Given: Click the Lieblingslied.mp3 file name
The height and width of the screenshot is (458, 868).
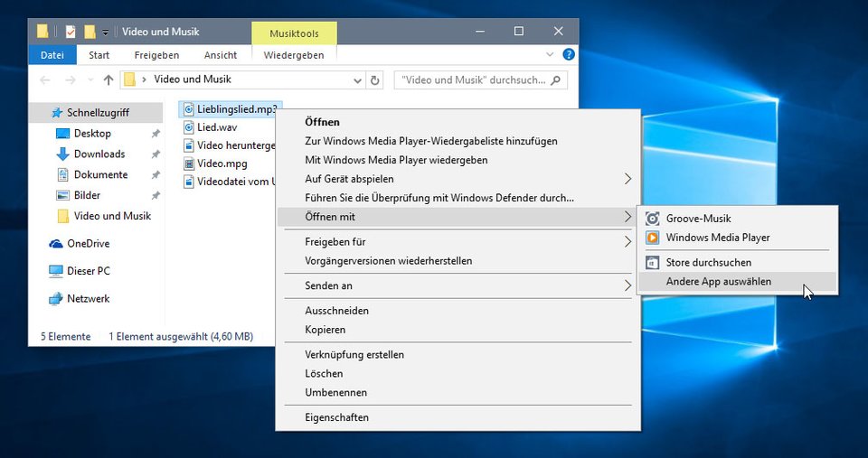Looking at the screenshot, I should point(237,109).
